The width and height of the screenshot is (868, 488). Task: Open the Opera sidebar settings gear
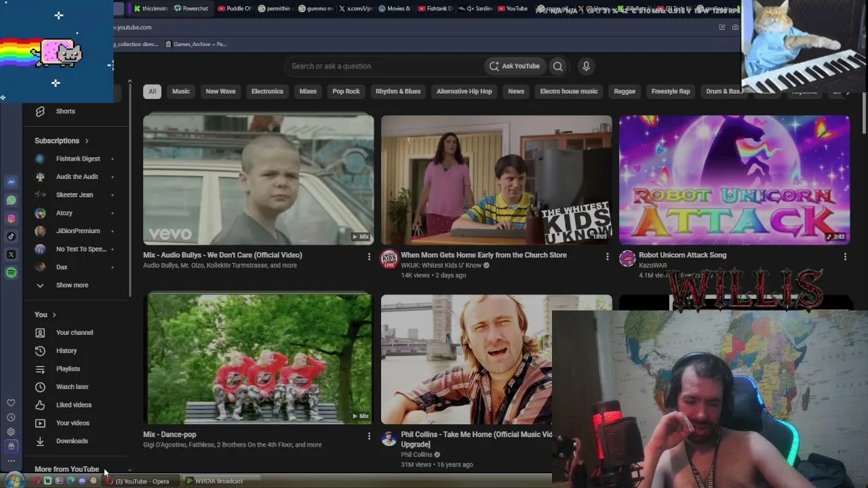[11, 432]
